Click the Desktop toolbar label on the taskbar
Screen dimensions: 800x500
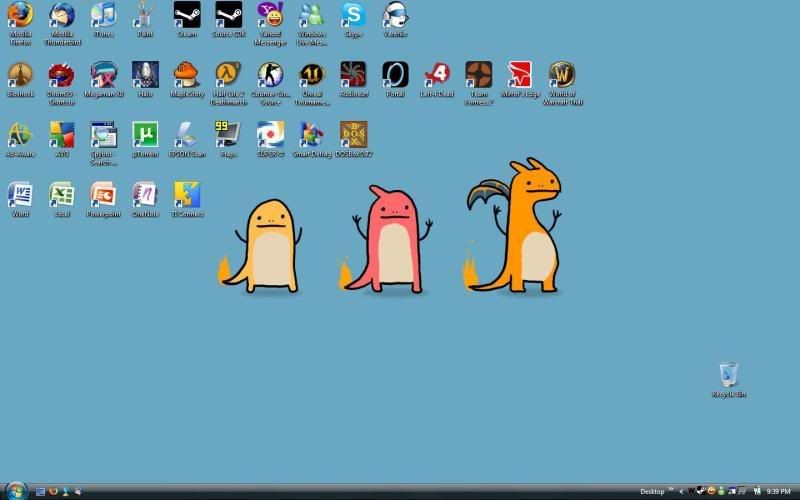pyautogui.click(x=652, y=492)
